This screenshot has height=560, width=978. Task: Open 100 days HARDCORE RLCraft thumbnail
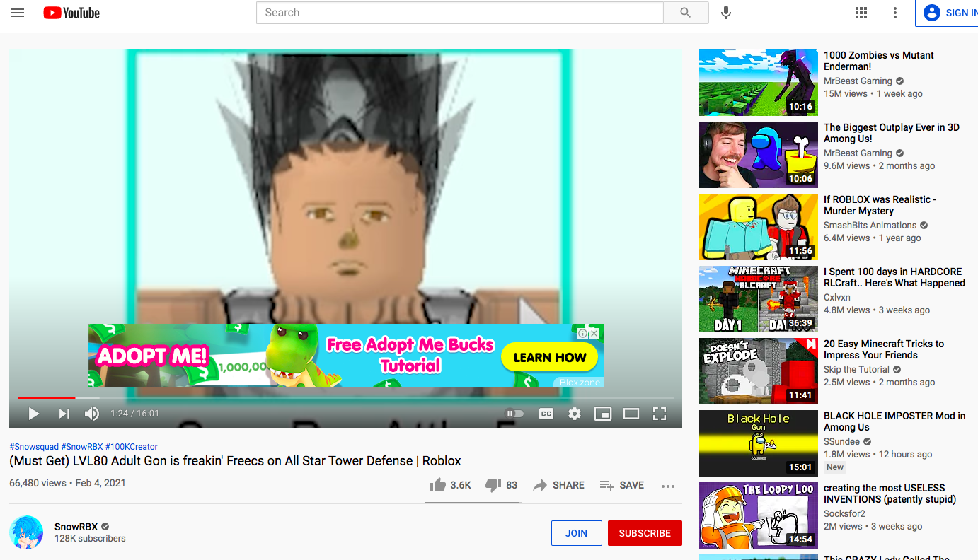click(x=759, y=299)
